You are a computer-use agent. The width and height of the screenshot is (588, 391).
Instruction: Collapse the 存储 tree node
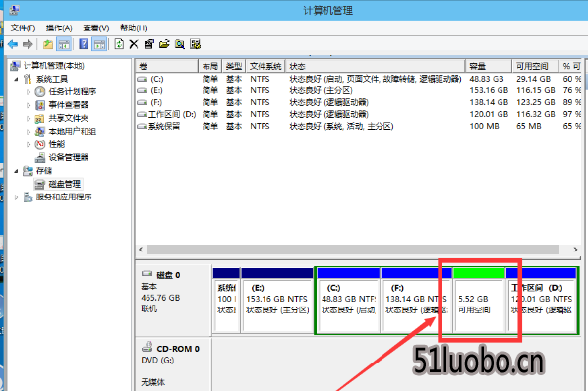pos(16,171)
